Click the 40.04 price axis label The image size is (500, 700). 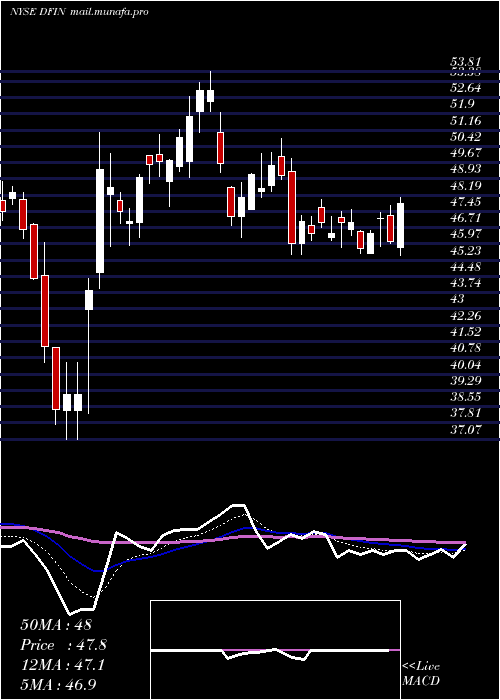[466, 364]
